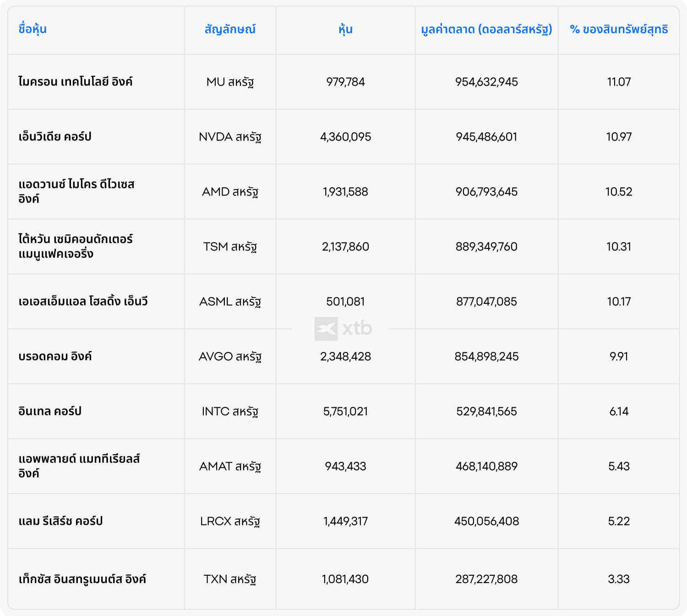Image resolution: width=687 pixels, height=616 pixels.
Task: Select the stock name 'ไต้หวัน เซมิคอนดักเตอร์ แมนูแฟคเจอริ่ง'
Action: 76,246
